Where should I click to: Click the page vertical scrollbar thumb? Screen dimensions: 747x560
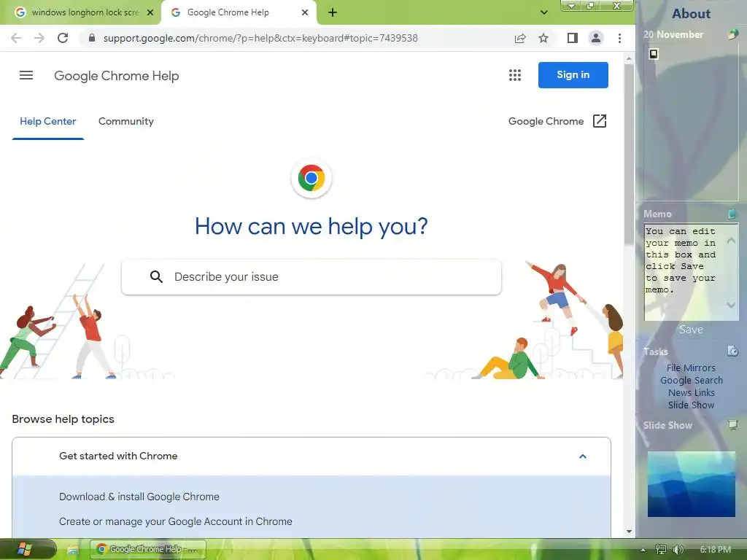click(629, 155)
